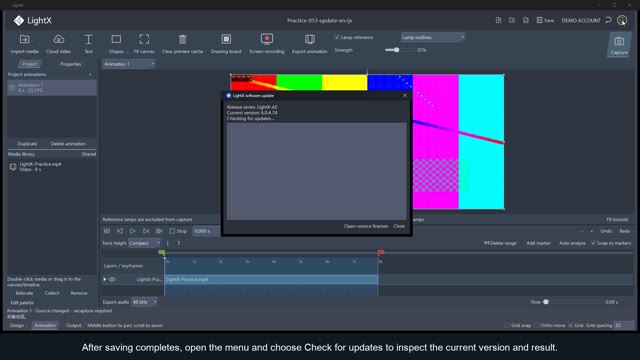Click Auto analyze button
This screenshot has width=640, height=360.
click(572, 243)
